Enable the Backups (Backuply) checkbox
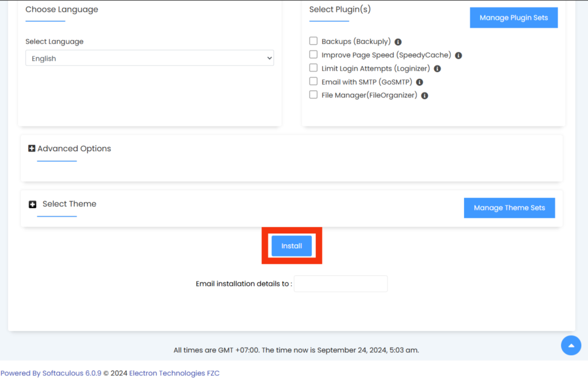Viewport: 588px width, 385px height. coord(314,41)
